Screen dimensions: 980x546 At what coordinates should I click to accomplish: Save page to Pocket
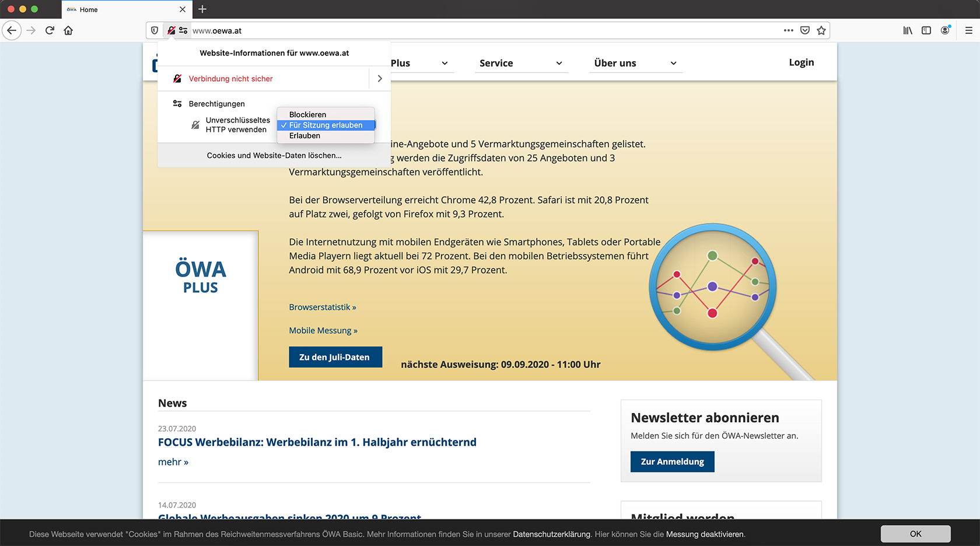[805, 30]
